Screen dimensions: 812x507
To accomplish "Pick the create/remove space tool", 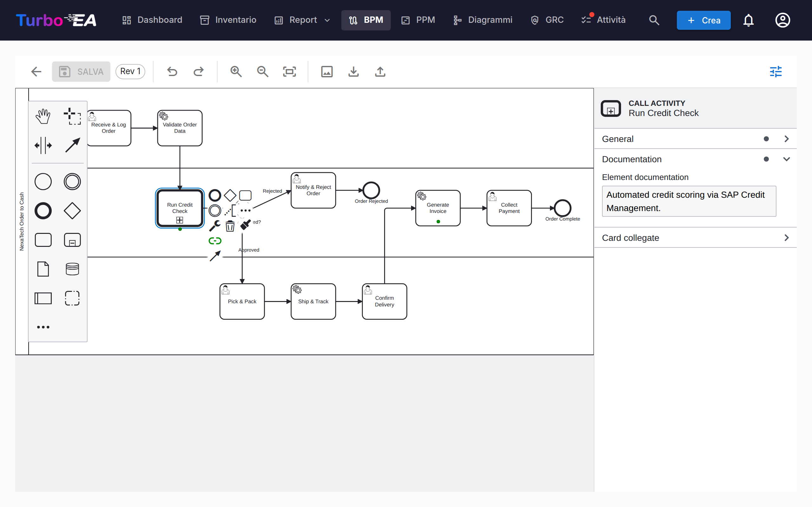I will coord(43,145).
